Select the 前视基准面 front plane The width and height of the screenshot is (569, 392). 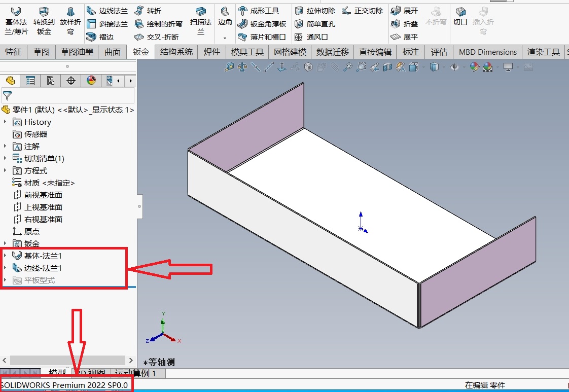(38, 195)
